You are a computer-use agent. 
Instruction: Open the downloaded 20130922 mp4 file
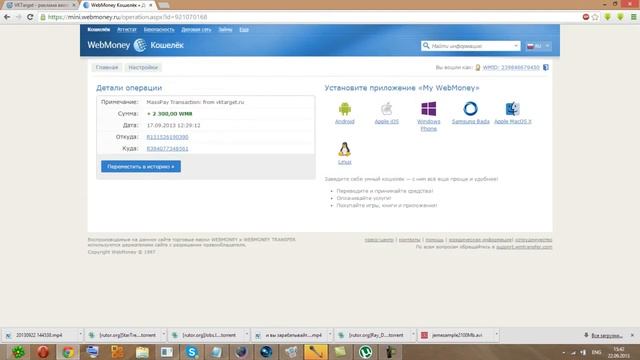pyautogui.click(x=39, y=335)
